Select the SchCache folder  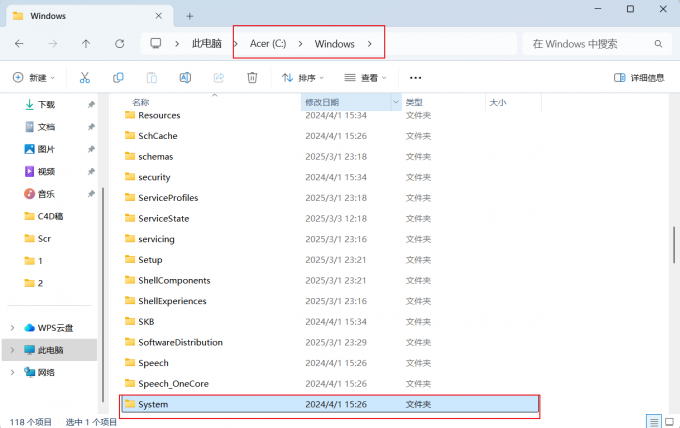157,136
